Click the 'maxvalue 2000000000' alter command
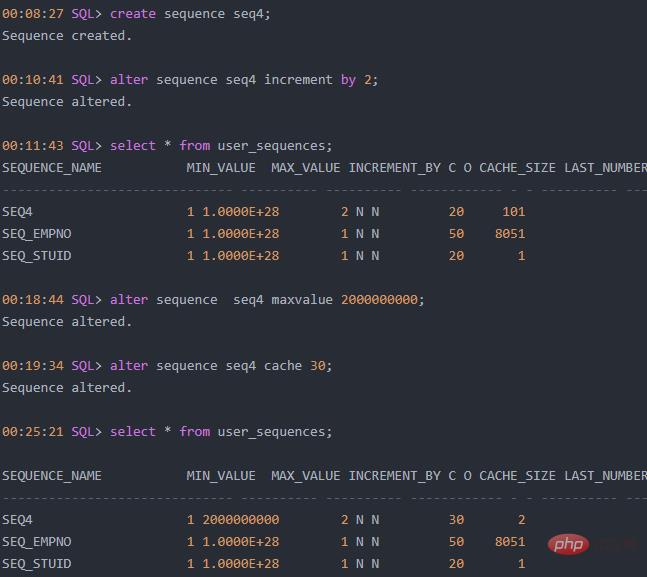The height and width of the screenshot is (577, 647). coord(267,300)
